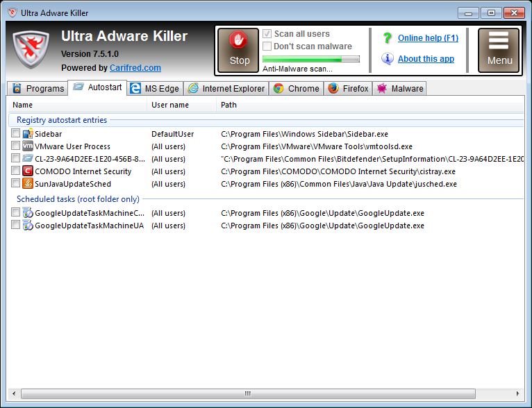
Task: Click the red stop hand icon
Action: (239, 40)
